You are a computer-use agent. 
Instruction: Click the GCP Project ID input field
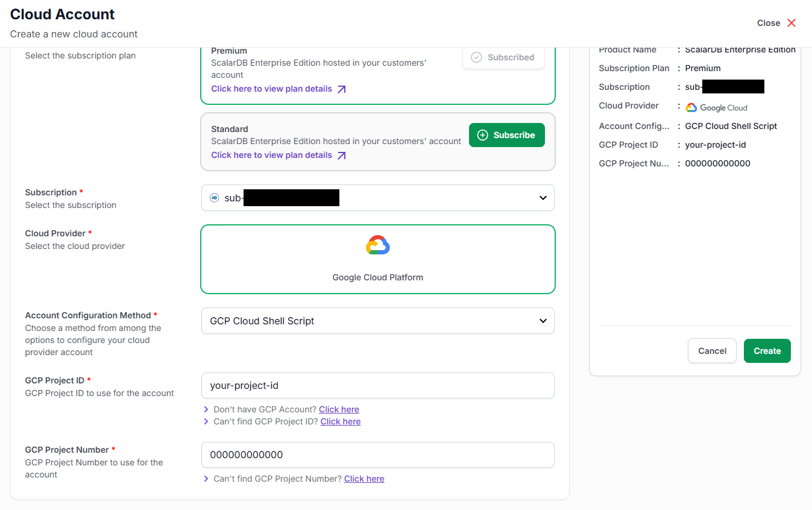pyautogui.click(x=377, y=386)
